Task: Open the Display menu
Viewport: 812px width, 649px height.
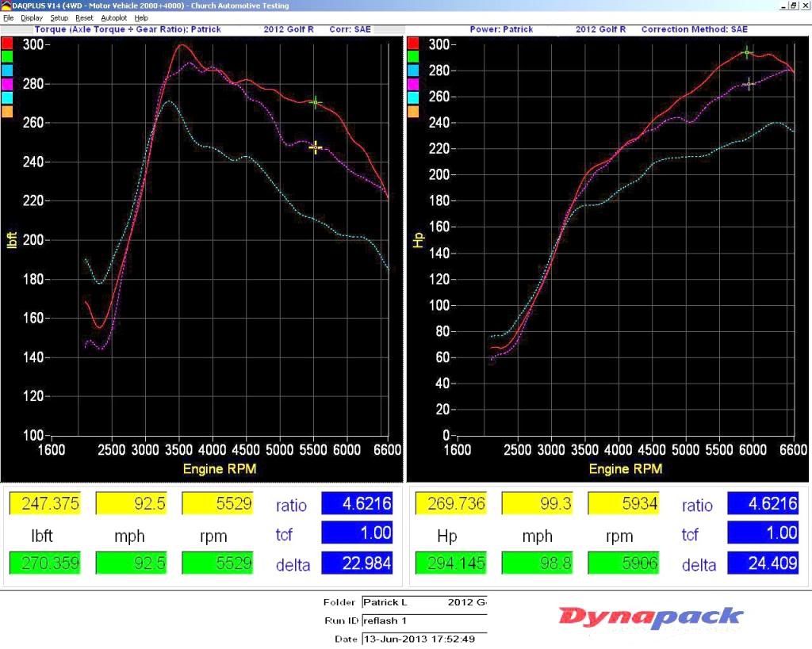Action: [x=32, y=18]
